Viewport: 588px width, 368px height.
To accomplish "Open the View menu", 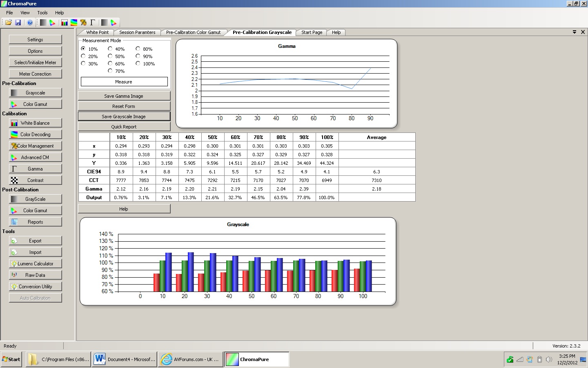I will [25, 13].
